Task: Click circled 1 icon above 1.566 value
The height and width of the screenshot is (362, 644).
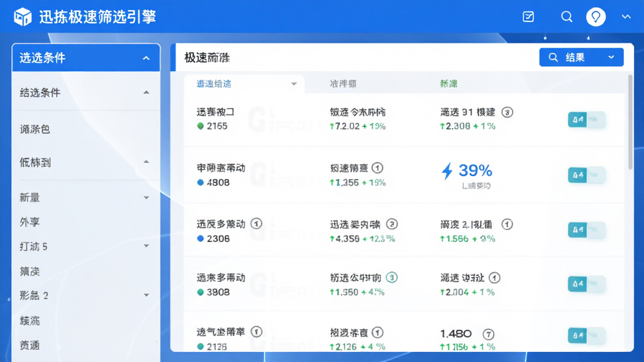Action: click(x=508, y=224)
